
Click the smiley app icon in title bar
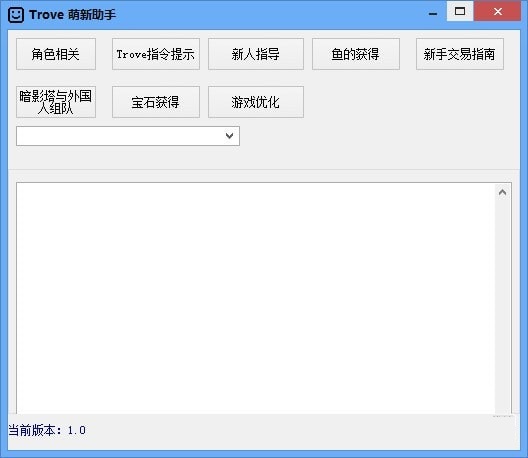tap(16, 15)
